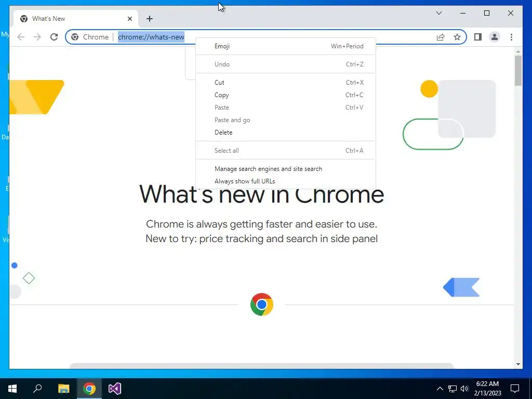532x399 pixels.
Task: Maximize the Chrome window
Action: tap(486, 13)
